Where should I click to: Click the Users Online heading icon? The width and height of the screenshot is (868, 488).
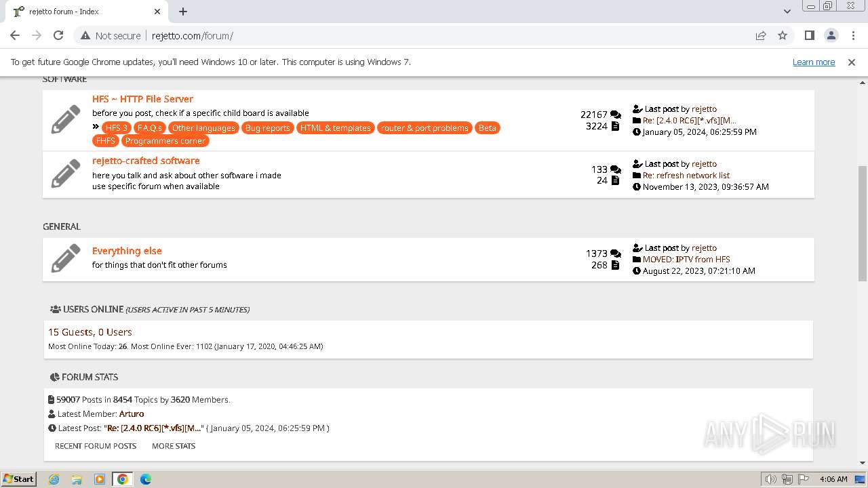56,309
